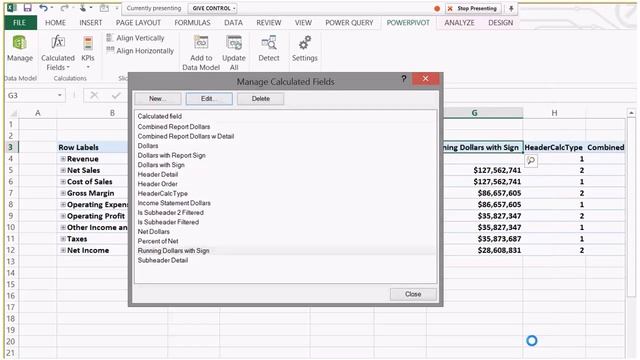640x360 pixels.
Task: Open the Manage data model icon
Action: point(20,43)
